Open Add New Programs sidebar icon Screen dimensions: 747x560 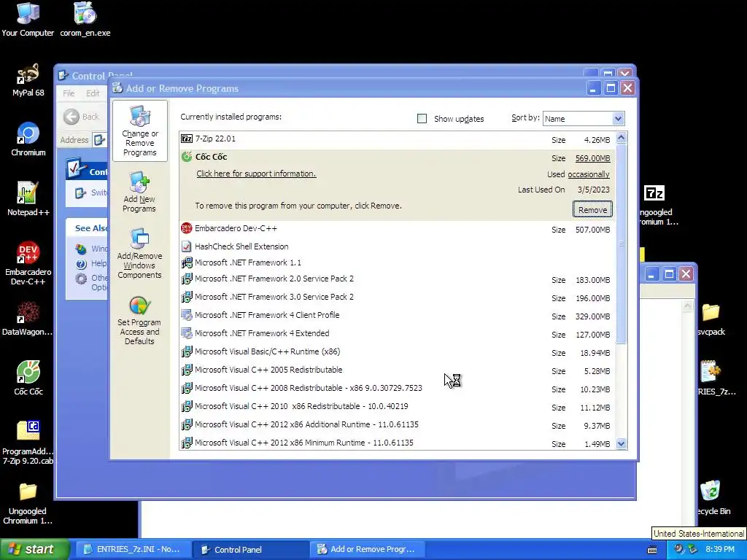pos(139,192)
